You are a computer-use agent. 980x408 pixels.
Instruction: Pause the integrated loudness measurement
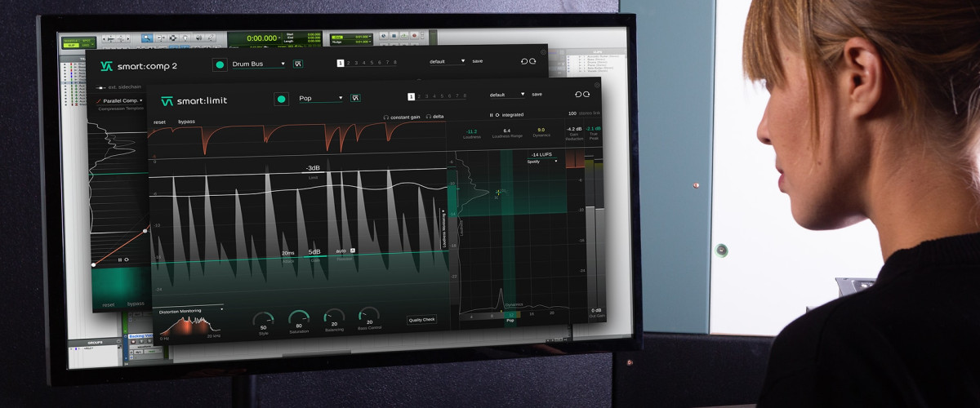[x=491, y=115]
